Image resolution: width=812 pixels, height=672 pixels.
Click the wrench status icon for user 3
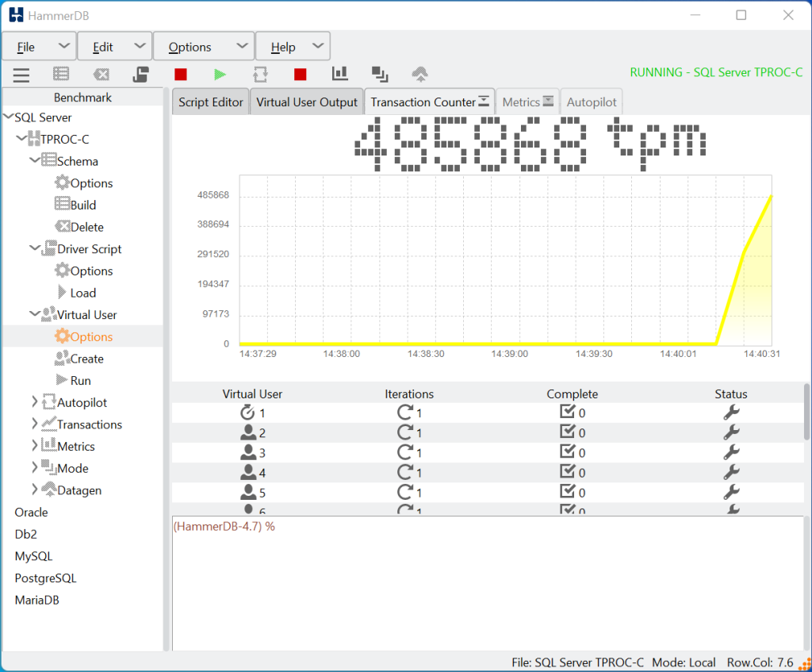click(x=731, y=452)
